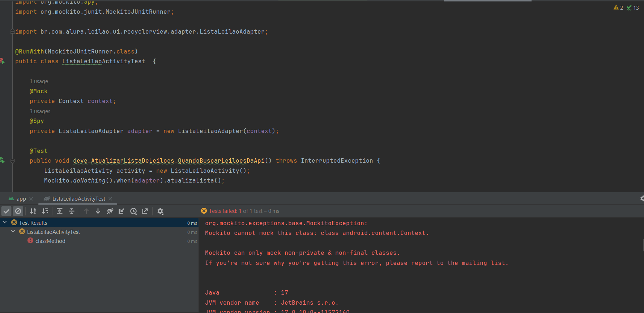
Task: Click the @Mock annotation
Action: click(39, 91)
